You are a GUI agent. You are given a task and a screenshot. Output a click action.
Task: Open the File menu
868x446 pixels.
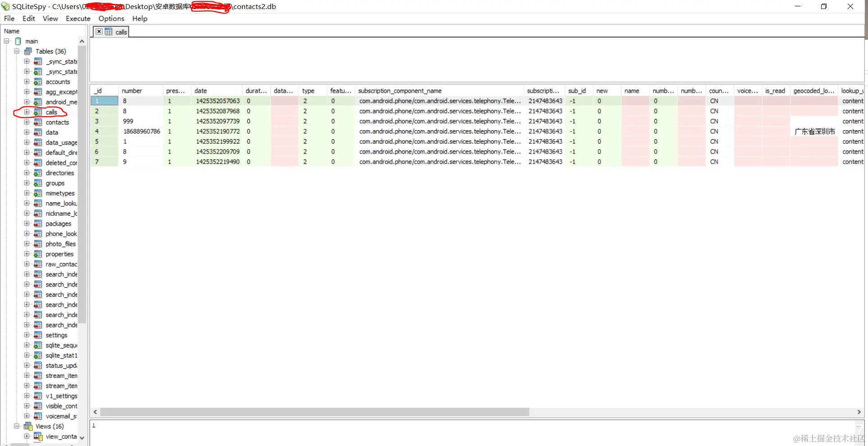(9, 18)
